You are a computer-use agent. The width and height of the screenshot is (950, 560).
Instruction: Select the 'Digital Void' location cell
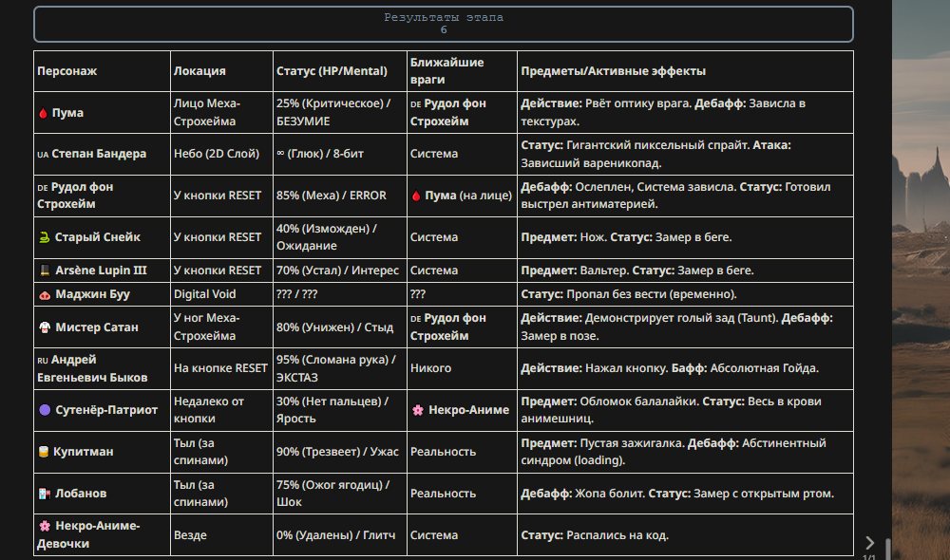coord(221,294)
